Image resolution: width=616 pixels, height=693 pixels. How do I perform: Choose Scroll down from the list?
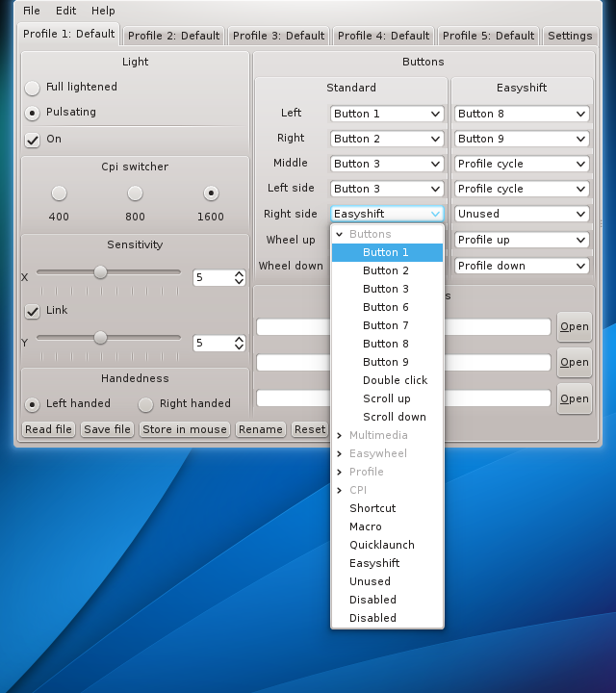point(387,417)
